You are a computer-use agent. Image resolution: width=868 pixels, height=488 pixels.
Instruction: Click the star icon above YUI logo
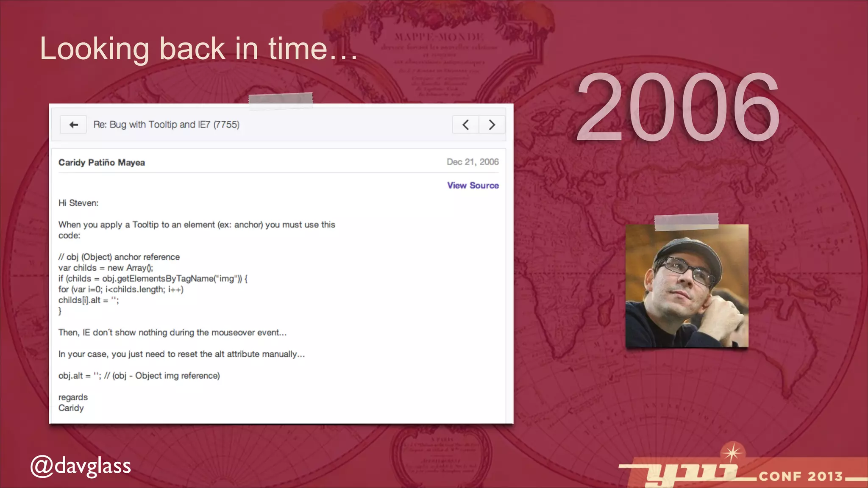(x=732, y=453)
